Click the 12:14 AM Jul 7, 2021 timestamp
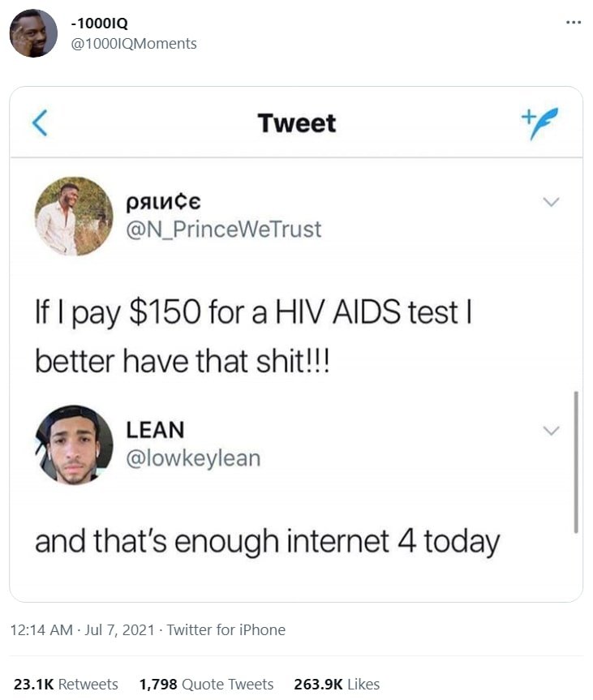Screen dimensions: 593x700 (82, 630)
